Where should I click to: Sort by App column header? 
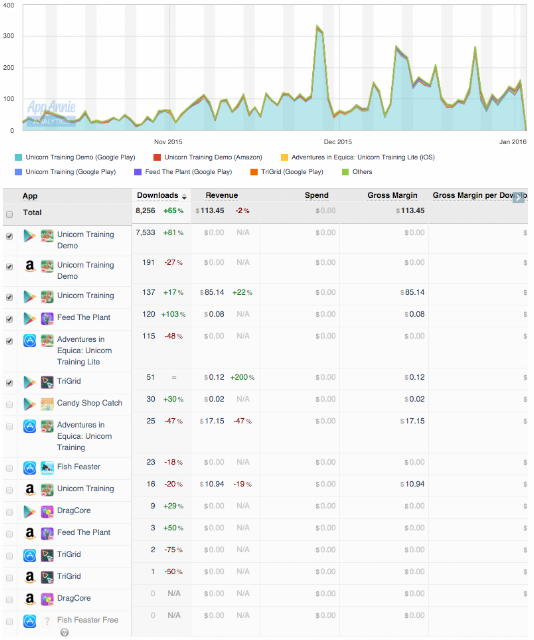[x=30, y=196]
